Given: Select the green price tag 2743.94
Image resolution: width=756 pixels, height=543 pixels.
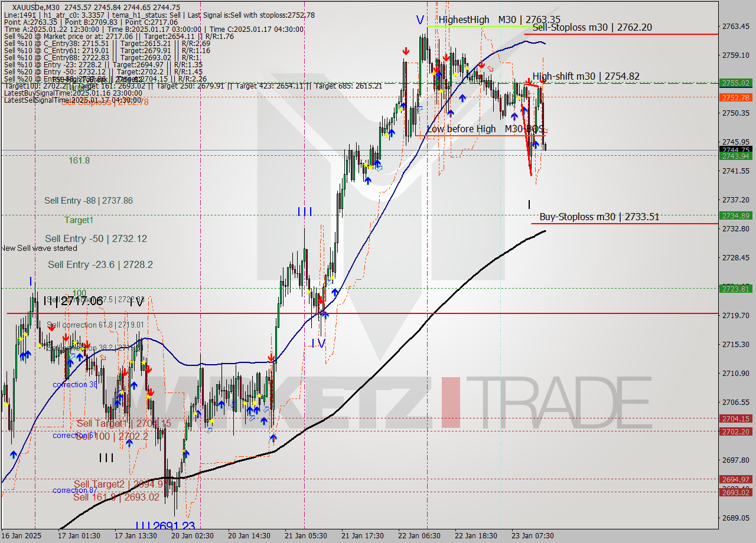Looking at the screenshot, I should (x=736, y=156).
